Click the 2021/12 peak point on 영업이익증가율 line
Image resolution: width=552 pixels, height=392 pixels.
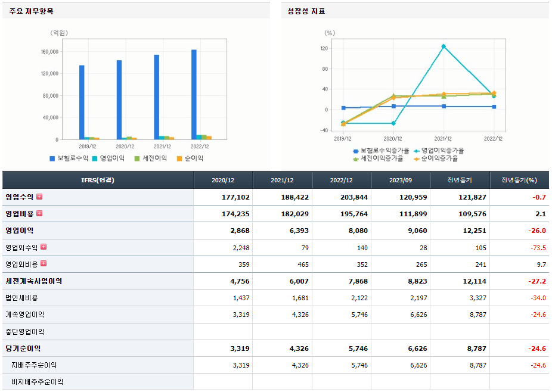pyautogui.click(x=444, y=46)
